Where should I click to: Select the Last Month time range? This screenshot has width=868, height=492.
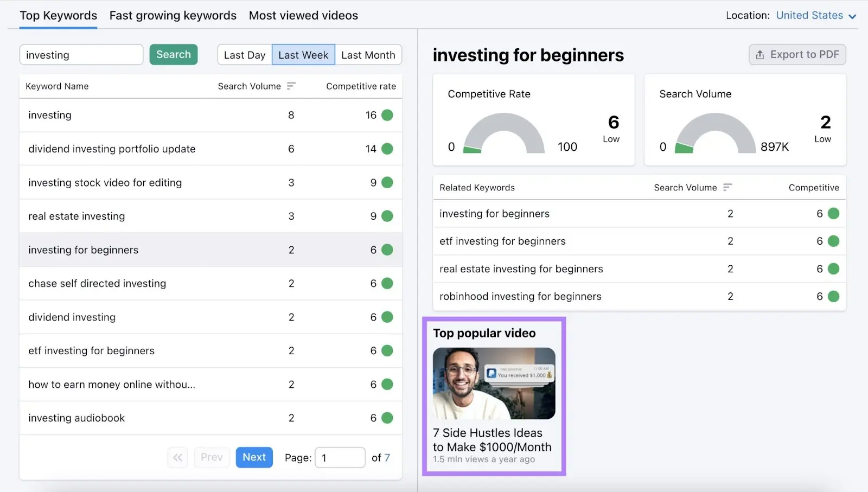(x=368, y=55)
